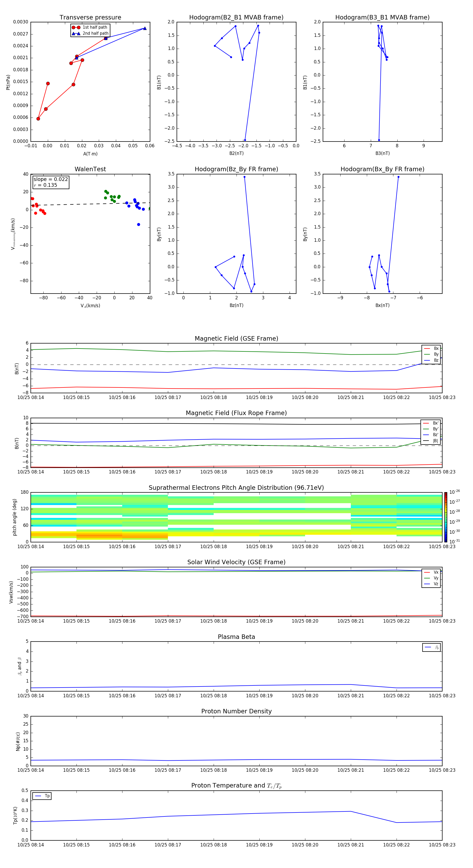Click the dashed fit line in WalenTest
Image resolution: width=473 pixels, height=868 pixels.
click(x=90, y=204)
